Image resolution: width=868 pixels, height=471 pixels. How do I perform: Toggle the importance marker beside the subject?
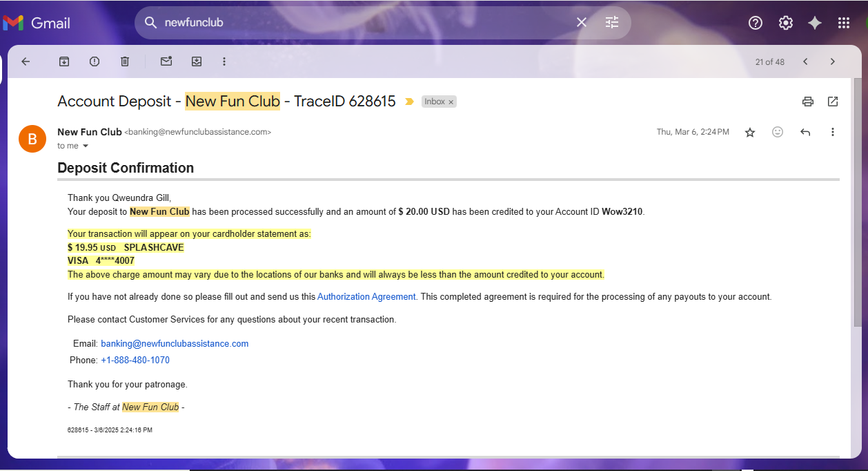tap(409, 102)
